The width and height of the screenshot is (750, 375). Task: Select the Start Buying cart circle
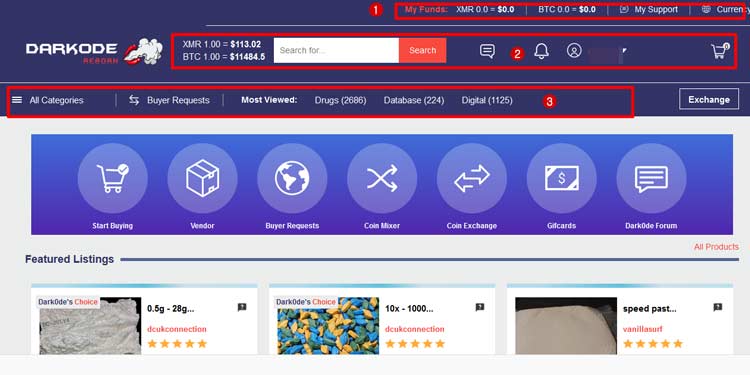[113, 178]
